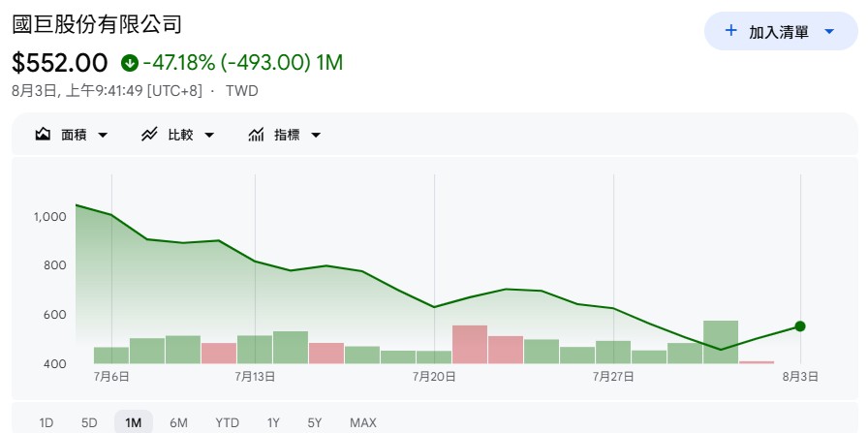This screenshot has height=433, width=868.
Task: Choose the 5Y time range
Action: pos(314,423)
